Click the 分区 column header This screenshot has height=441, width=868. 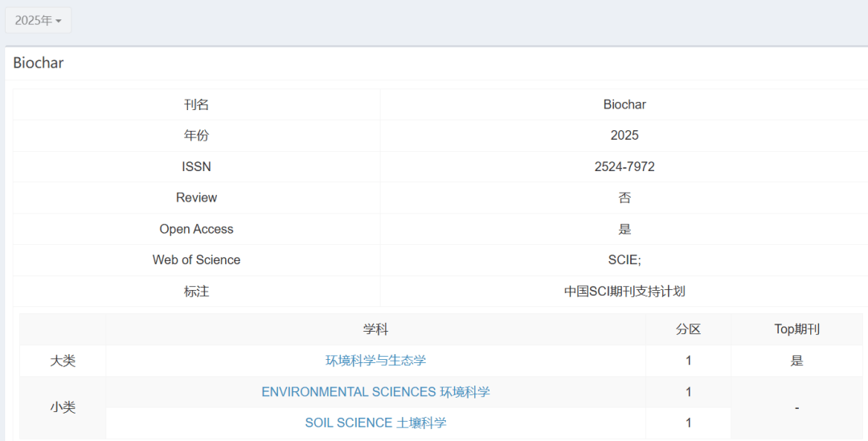(688, 330)
